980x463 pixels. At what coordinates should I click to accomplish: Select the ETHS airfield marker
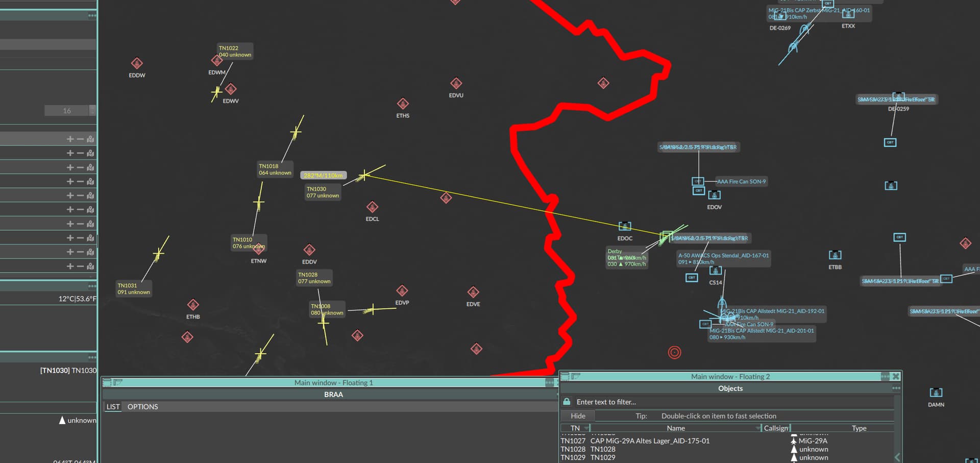(403, 104)
